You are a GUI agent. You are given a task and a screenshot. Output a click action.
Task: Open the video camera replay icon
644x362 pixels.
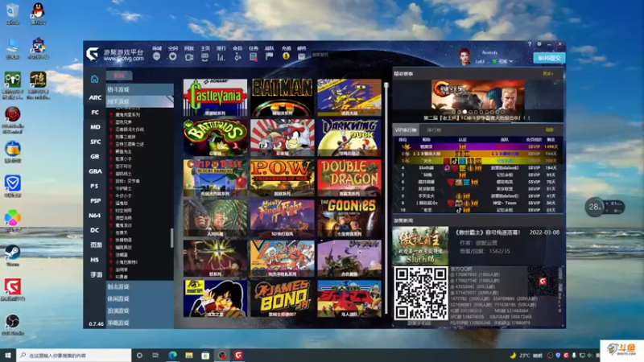pyautogui.click(x=188, y=57)
